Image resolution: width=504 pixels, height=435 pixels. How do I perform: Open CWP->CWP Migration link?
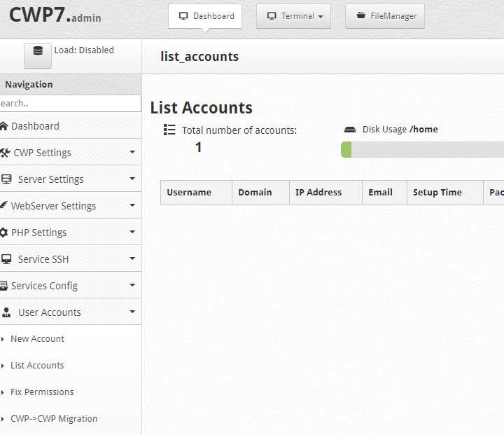click(x=54, y=419)
